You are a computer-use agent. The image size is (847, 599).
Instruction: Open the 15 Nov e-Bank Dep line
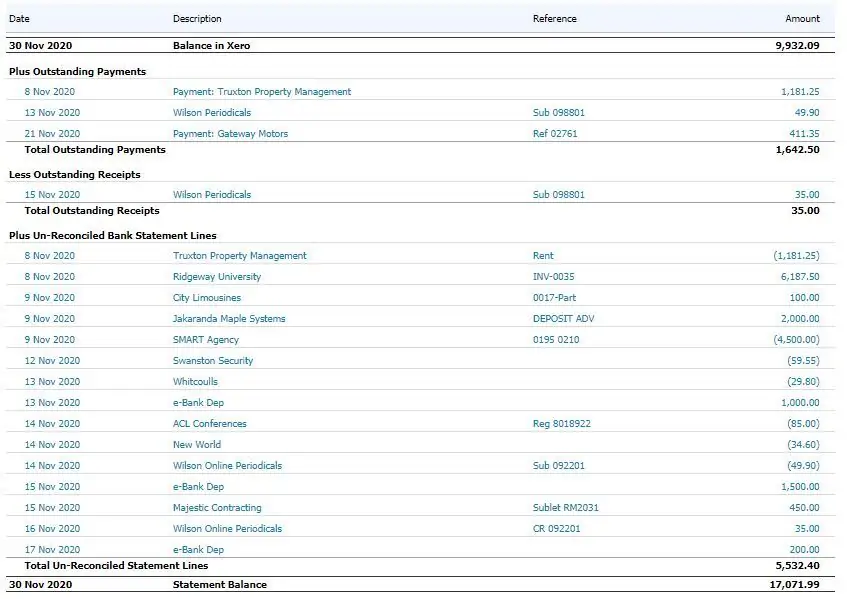198,487
